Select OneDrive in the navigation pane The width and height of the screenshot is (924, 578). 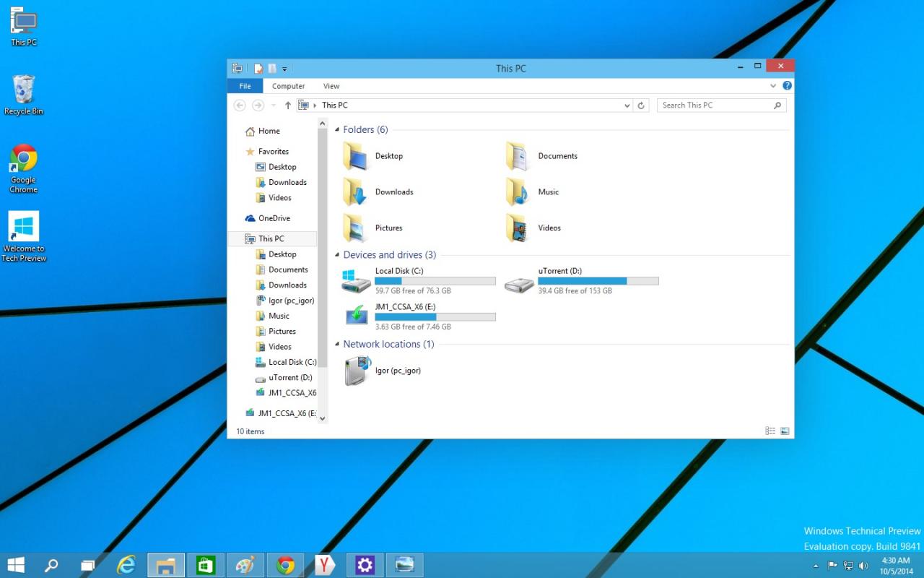(274, 218)
